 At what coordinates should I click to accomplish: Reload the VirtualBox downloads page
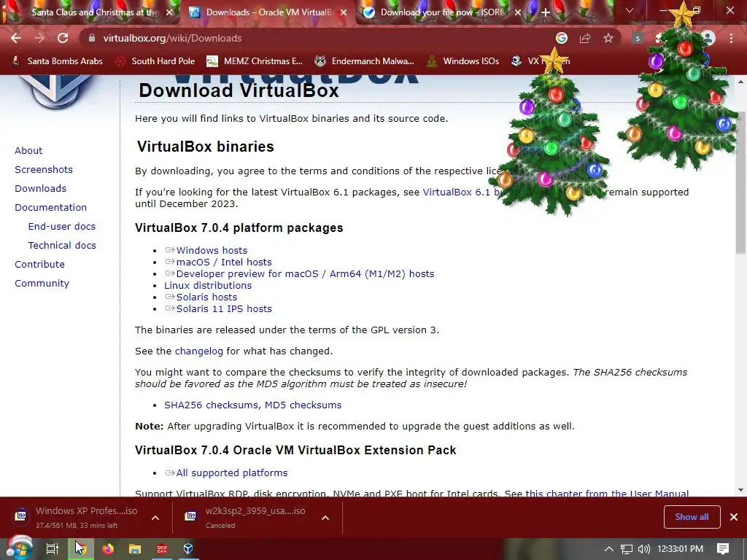pyautogui.click(x=63, y=38)
